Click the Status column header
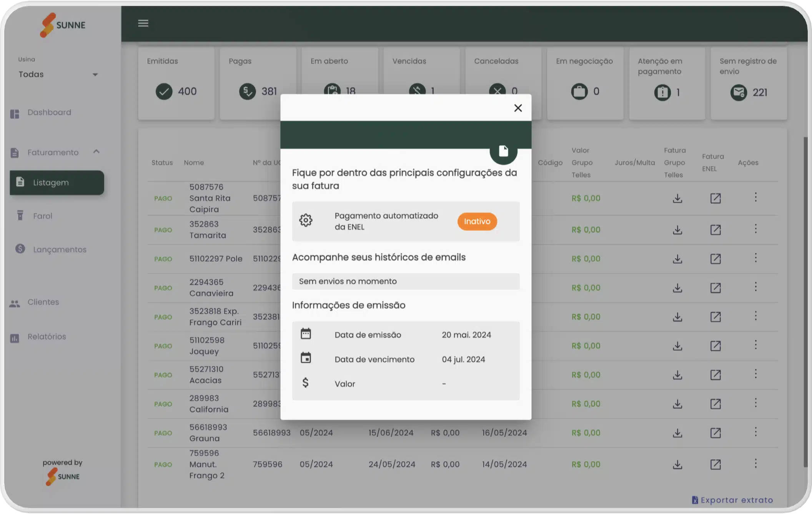Viewport: 812px width, 514px height. (162, 163)
